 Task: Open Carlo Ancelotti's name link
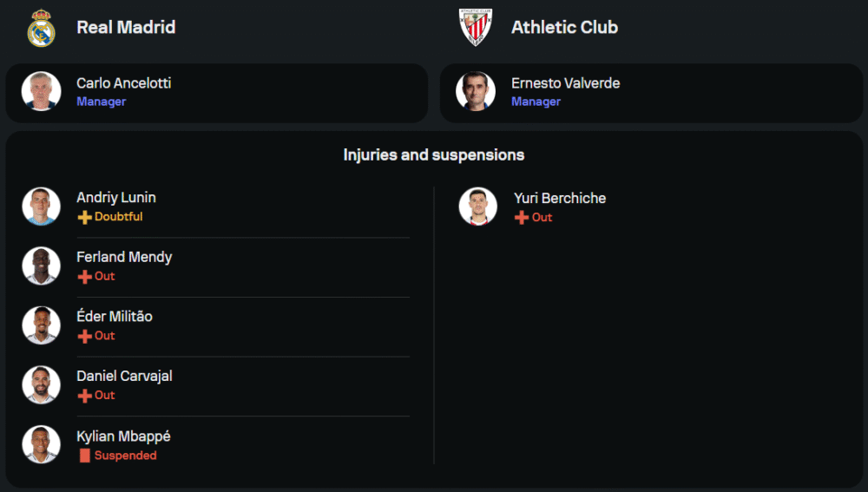pos(123,83)
